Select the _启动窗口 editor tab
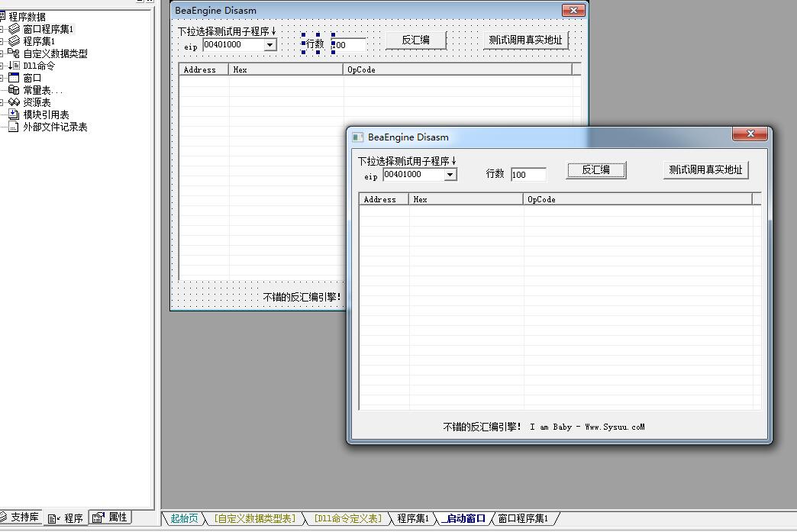The image size is (797, 532). pos(463,518)
